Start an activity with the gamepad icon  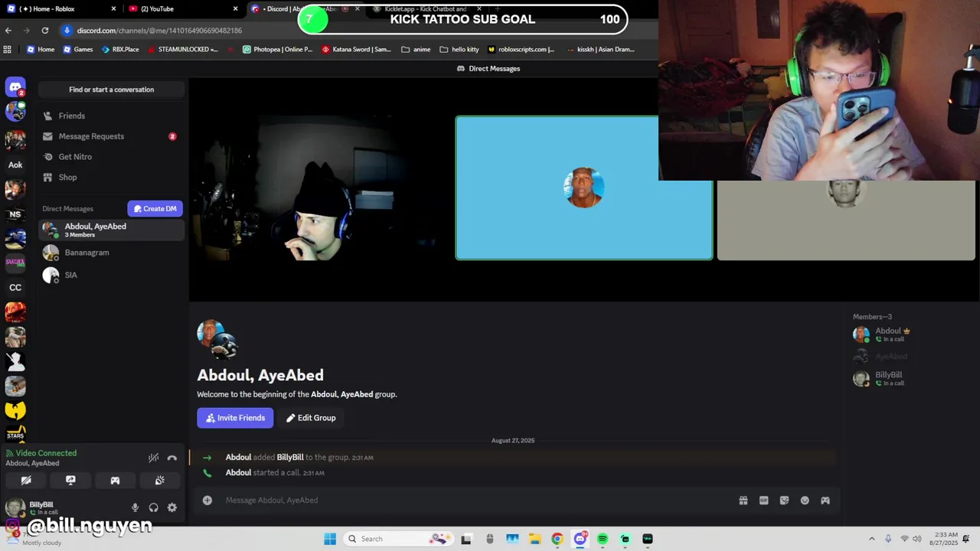coord(115,481)
